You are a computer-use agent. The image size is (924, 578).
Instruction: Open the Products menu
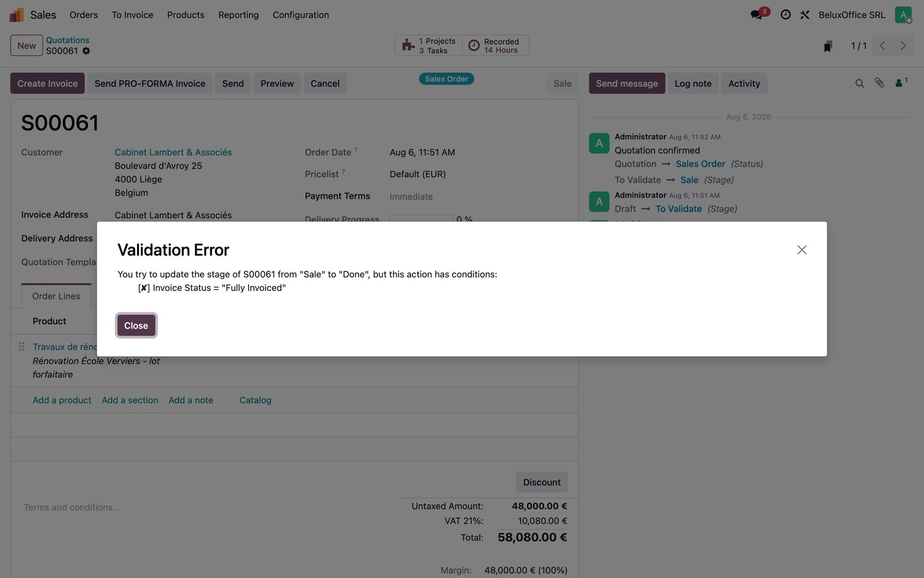pos(186,15)
